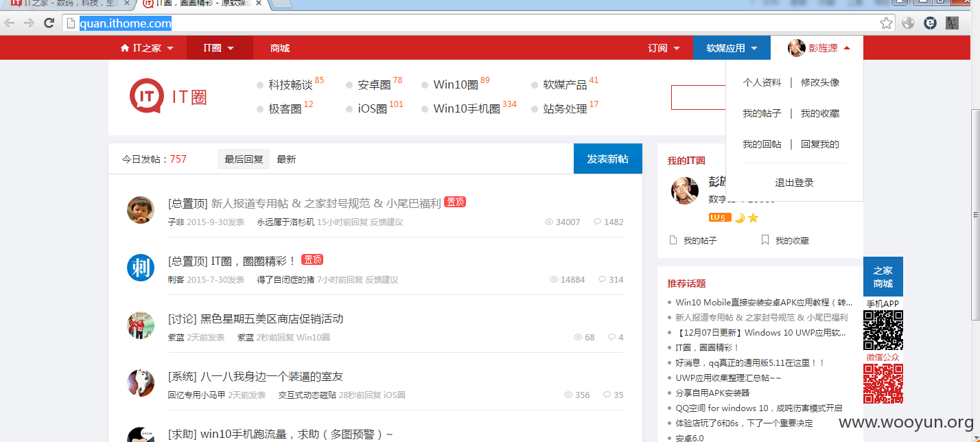
Task: Switch to the 最新 sort tab
Action: (x=286, y=159)
